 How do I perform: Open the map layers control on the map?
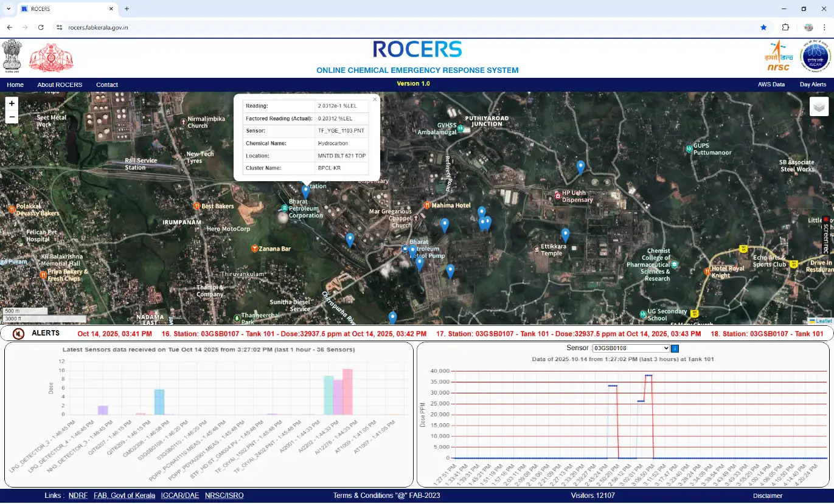click(x=819, y=106)
